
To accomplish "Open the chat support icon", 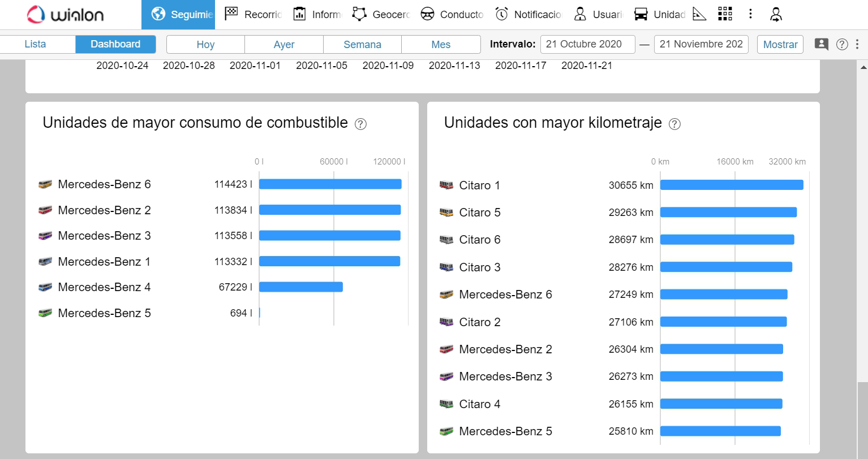I will click(821, 44).
